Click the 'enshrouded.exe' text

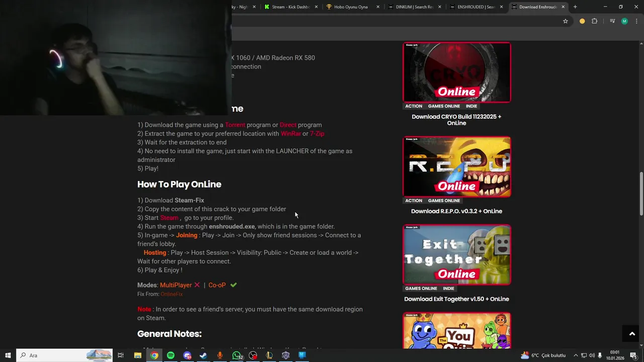pos(232,226)
